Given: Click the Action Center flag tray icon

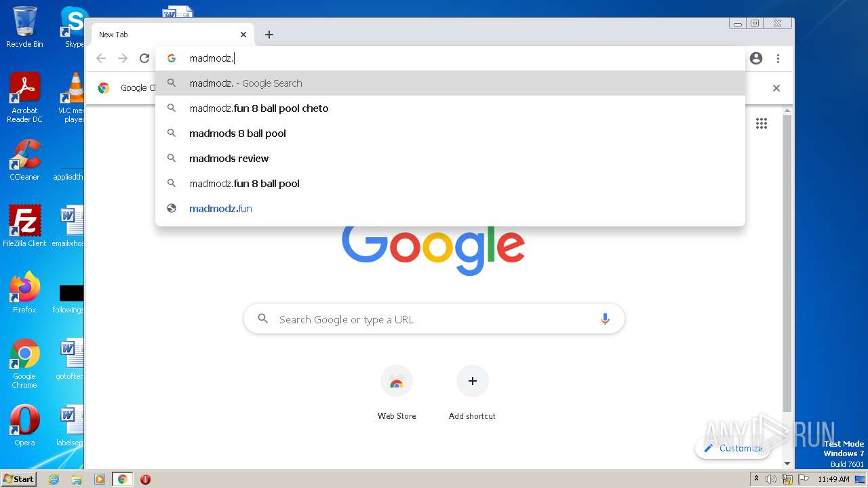Looking at the screenshot, I should click(802, 479).
